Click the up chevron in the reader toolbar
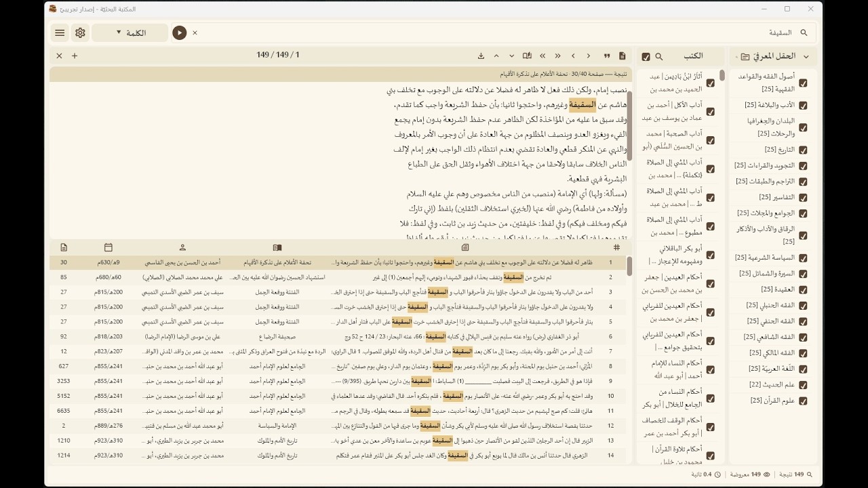Viewport: 868px width, 488px height. pyautogui.click(x=496, y=56)
